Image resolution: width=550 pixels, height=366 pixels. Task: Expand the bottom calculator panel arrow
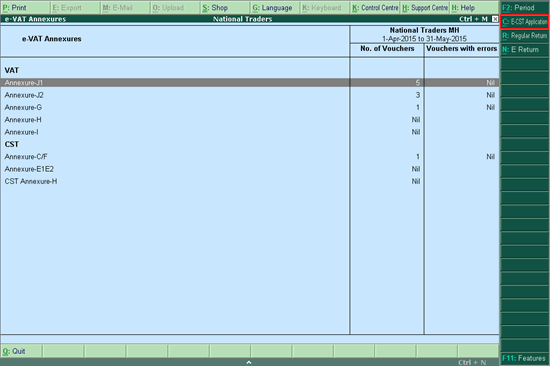point(249,362)
